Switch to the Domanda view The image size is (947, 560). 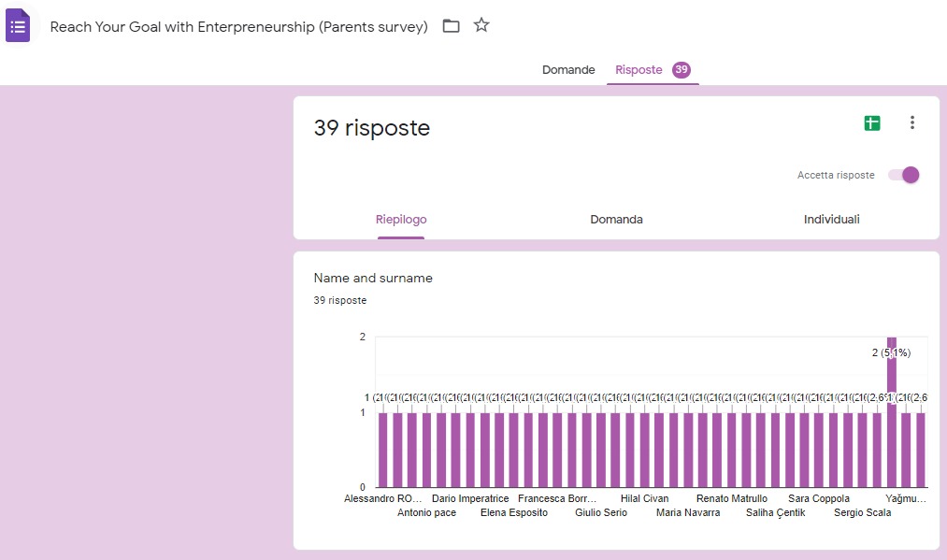click(616, 220)
